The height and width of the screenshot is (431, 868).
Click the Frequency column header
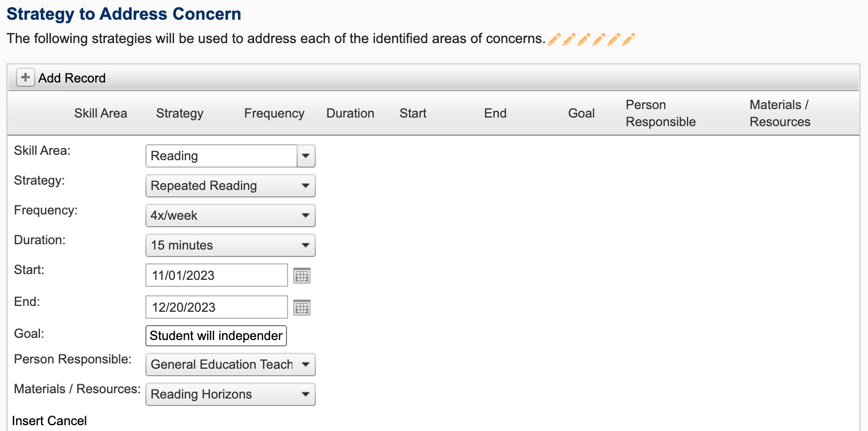[274, 113]
